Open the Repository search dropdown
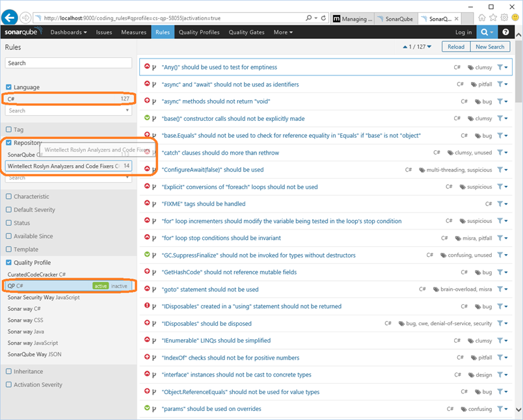 coord(68,177)
